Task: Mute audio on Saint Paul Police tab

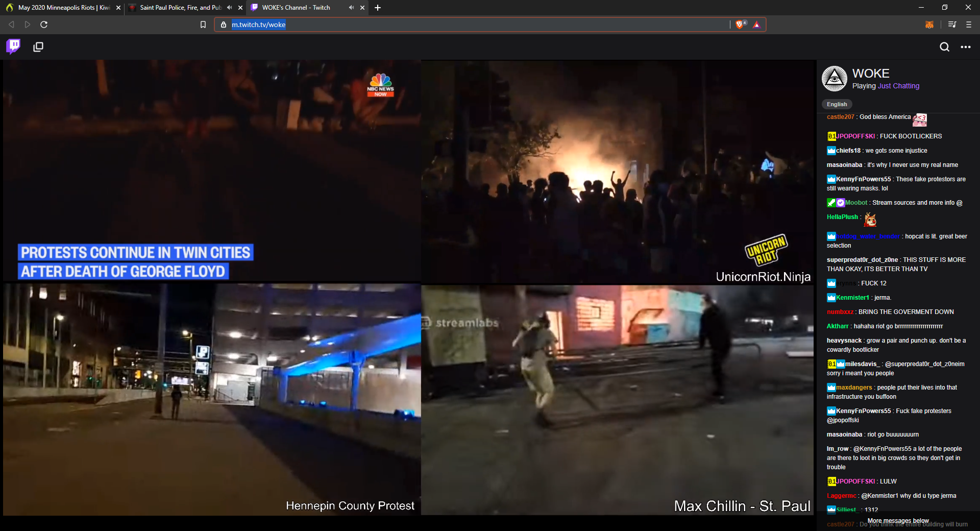Action: coord(230,8)
